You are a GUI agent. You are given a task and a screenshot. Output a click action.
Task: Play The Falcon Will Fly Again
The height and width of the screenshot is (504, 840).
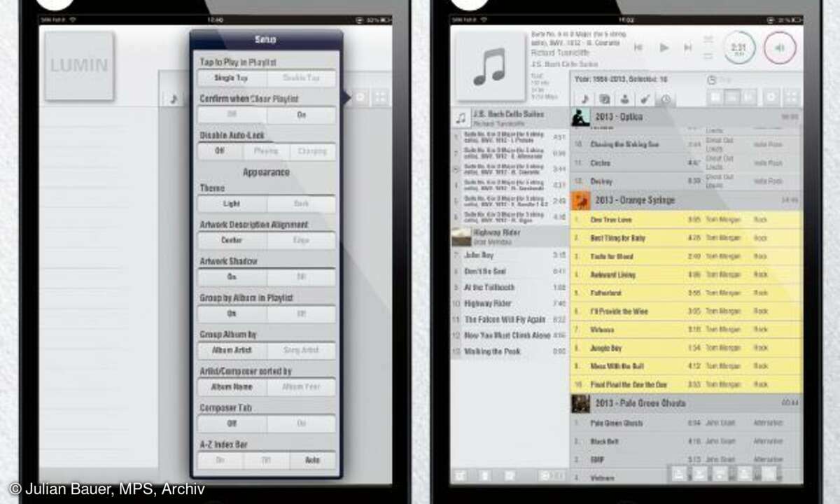point(510,319)
